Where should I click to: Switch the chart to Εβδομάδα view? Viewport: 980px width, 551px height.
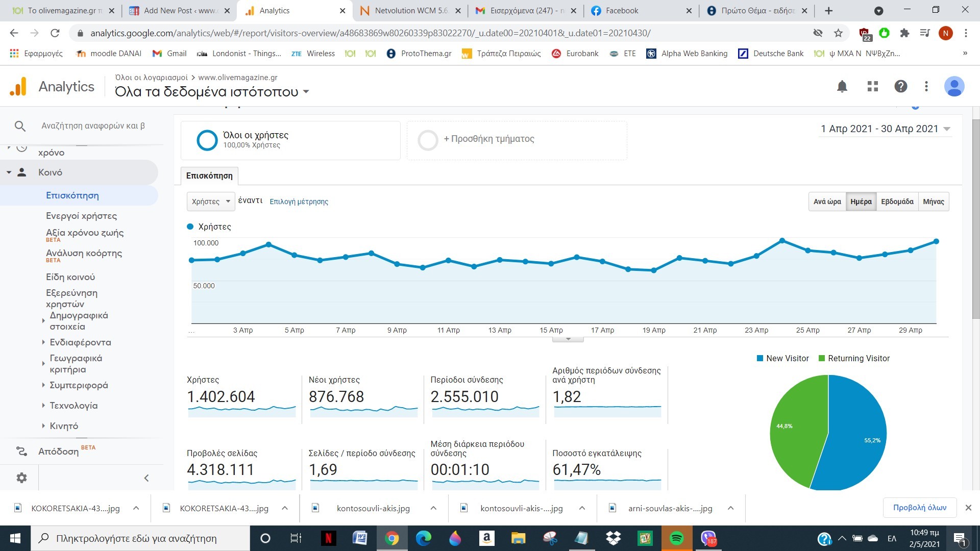pos(897,202)
